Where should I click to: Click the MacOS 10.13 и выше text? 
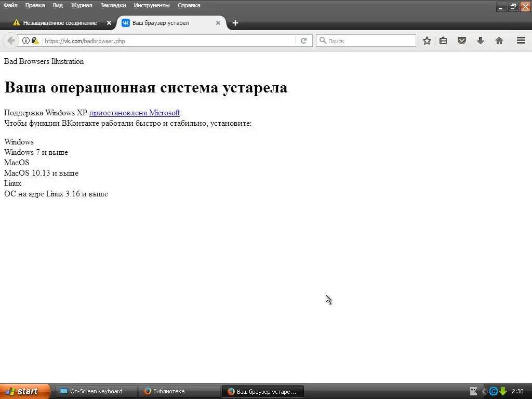[41, 173]
